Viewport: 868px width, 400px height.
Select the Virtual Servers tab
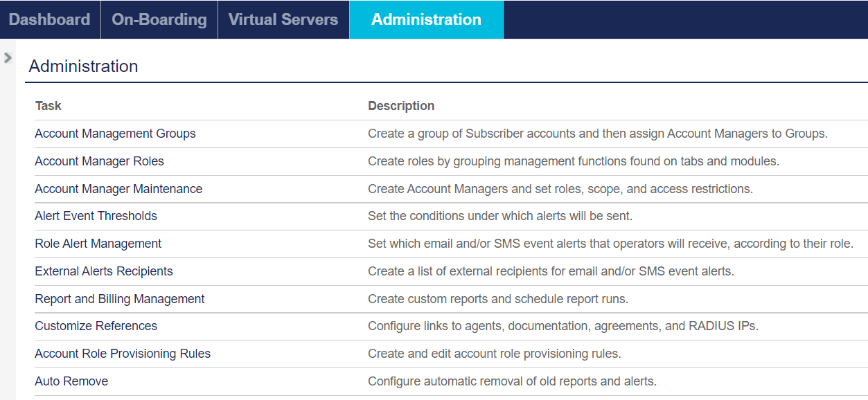click(283, 19)
